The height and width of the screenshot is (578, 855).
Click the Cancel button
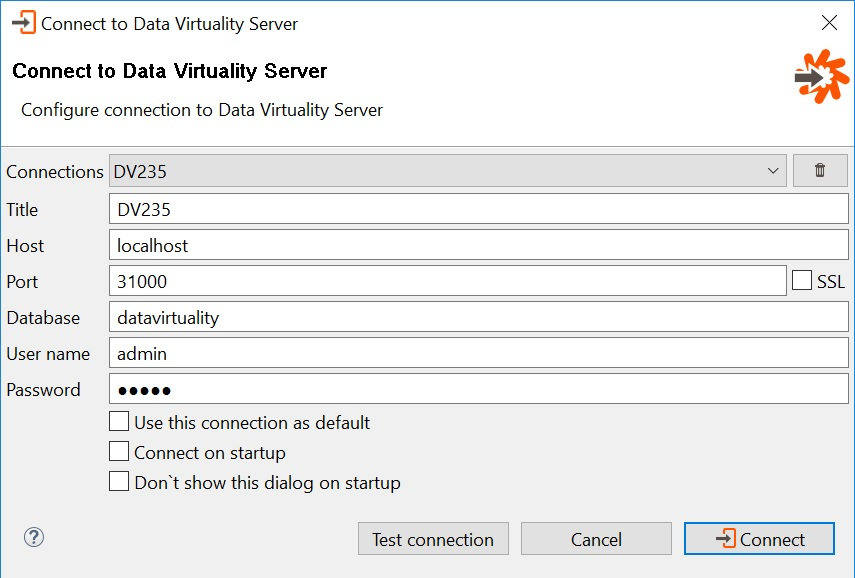coord(596,538)
